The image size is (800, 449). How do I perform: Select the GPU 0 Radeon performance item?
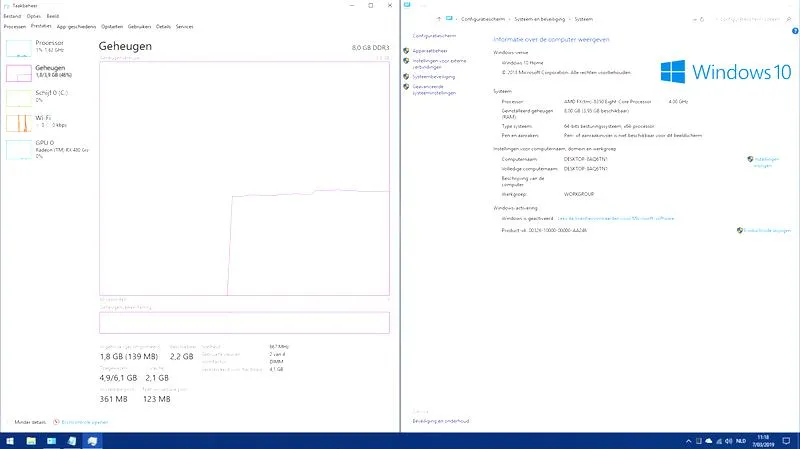click(47, 149)
